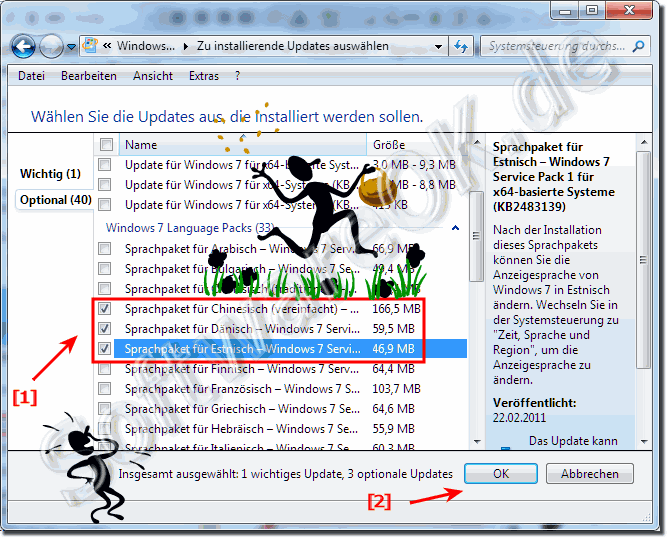Viewport: 667px width, 538px height.
Task: Check the Sprachpaket für Arabisch checkbox
Action: 105,248
